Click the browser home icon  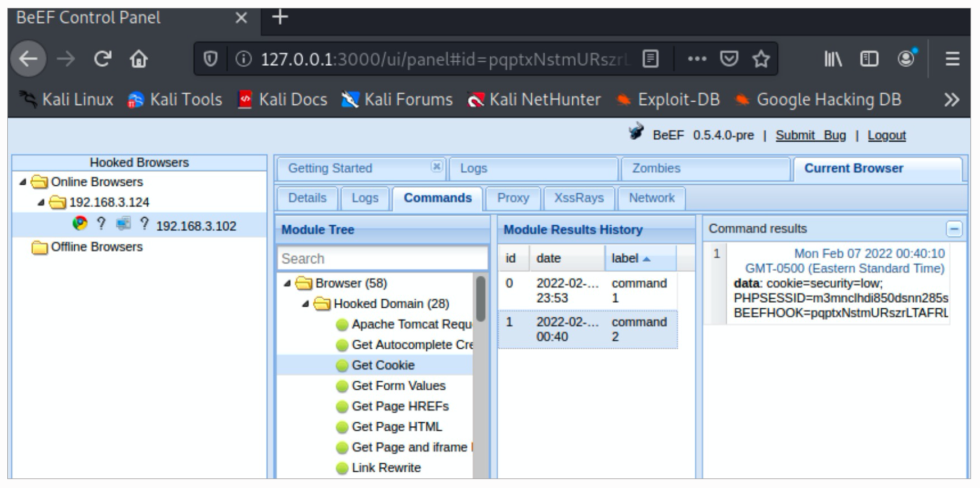tap(139, 58)
